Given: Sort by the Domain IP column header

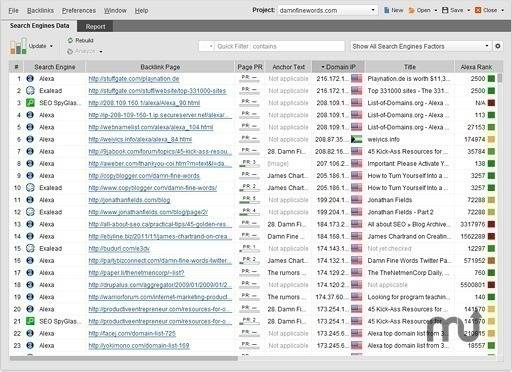Looking at the screenshot, I should 338,67.
